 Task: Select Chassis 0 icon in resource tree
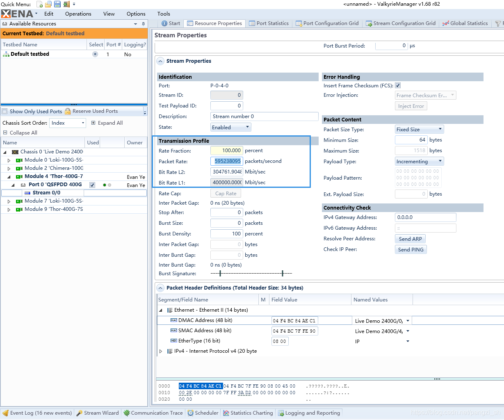pyautogui.click(x=15, y=152)
